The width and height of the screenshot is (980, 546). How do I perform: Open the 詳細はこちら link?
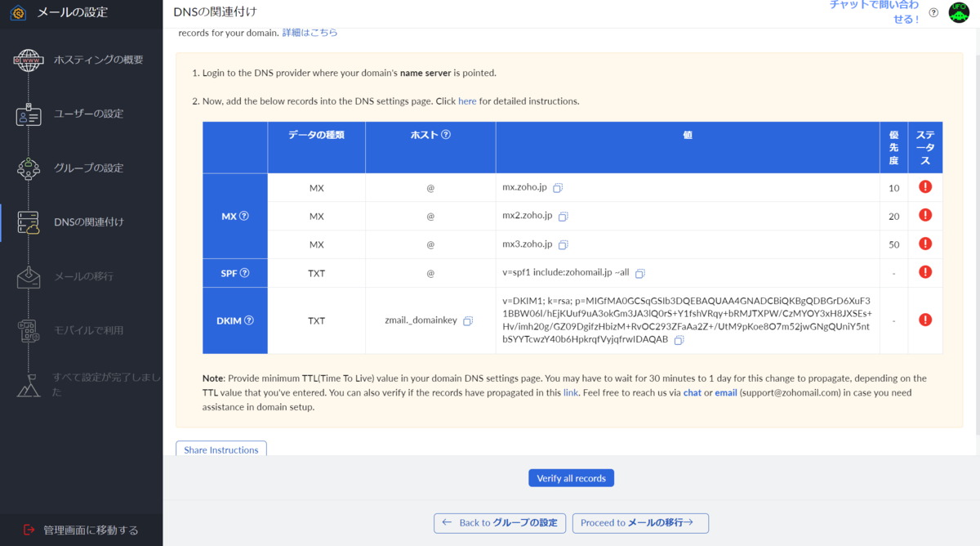(x=310, y=33)
